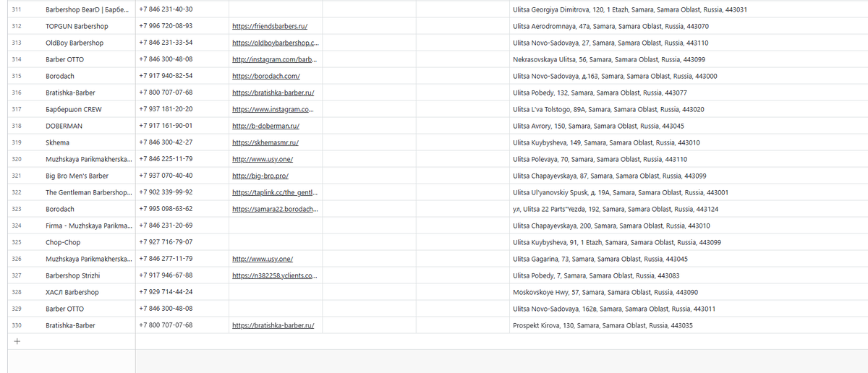Open the www.usy.one link in row 320
The image size is (868, 373).
click(263, 159)
